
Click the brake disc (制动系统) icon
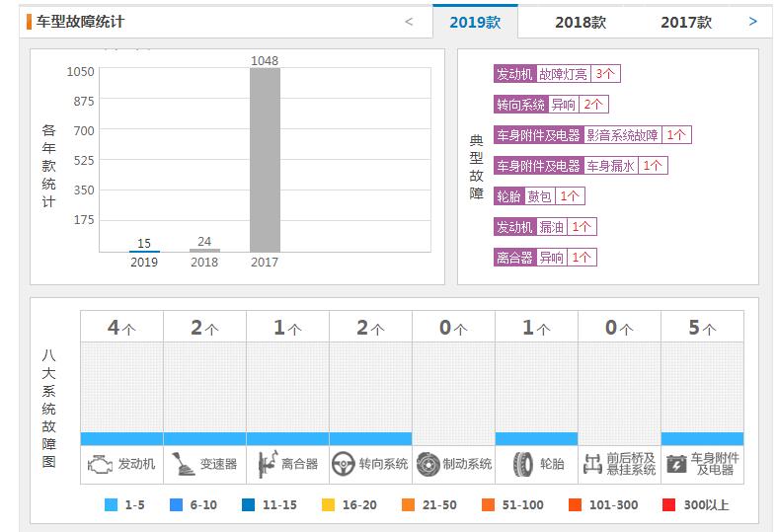coord(427,465)
